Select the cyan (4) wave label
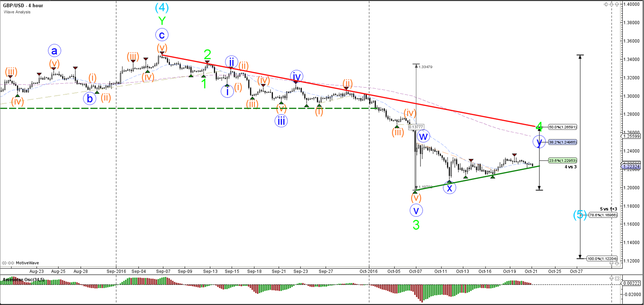The image size is (644, 305). click(162, 7)
